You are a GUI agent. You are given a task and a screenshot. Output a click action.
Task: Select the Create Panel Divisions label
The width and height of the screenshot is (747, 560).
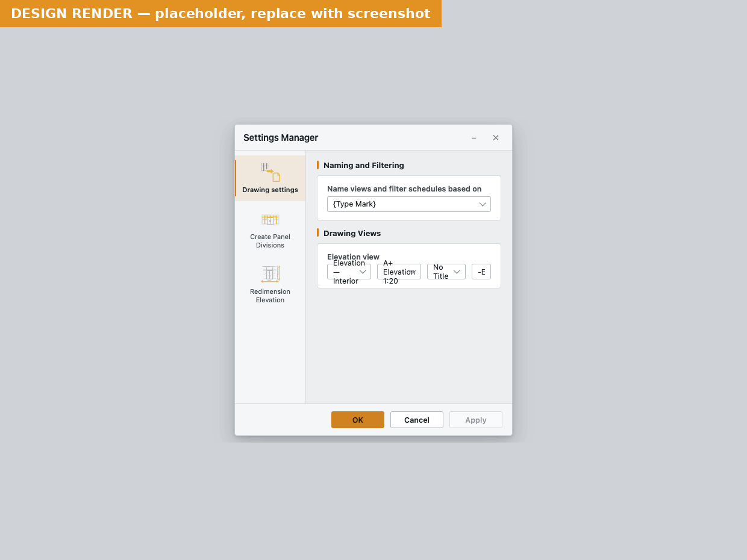pyautogui.click(x=270, y=241)
